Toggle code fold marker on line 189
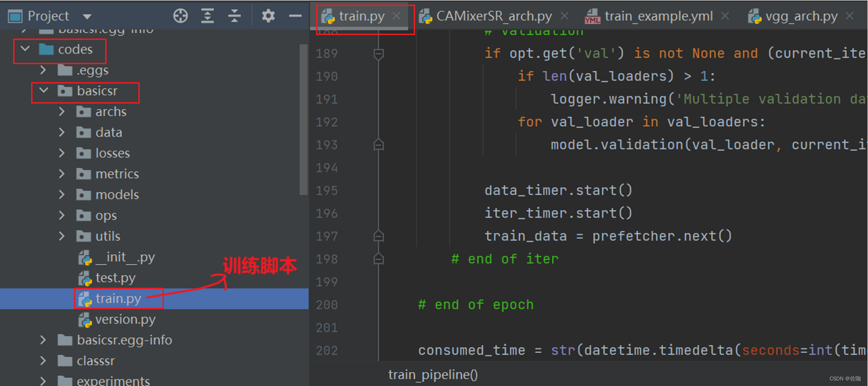The width and height of the screenshot is (868, 386). click(378, 54)
